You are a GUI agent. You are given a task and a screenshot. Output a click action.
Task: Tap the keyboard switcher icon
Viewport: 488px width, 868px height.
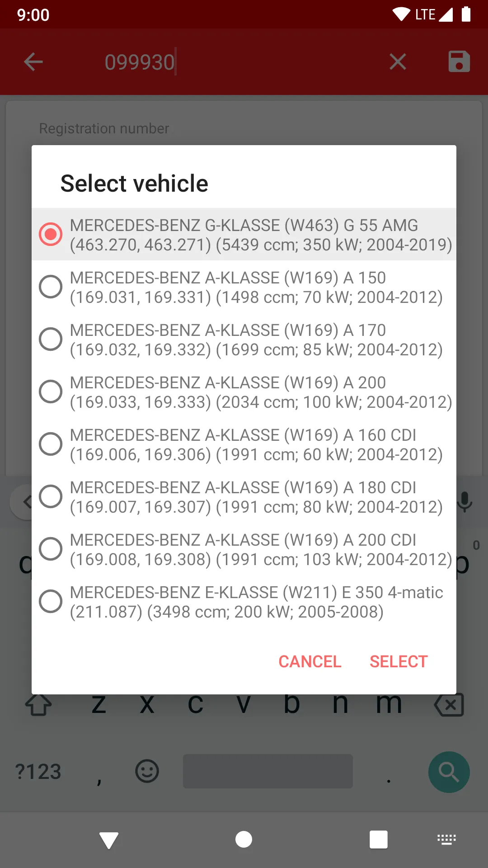tap(446, 840)
